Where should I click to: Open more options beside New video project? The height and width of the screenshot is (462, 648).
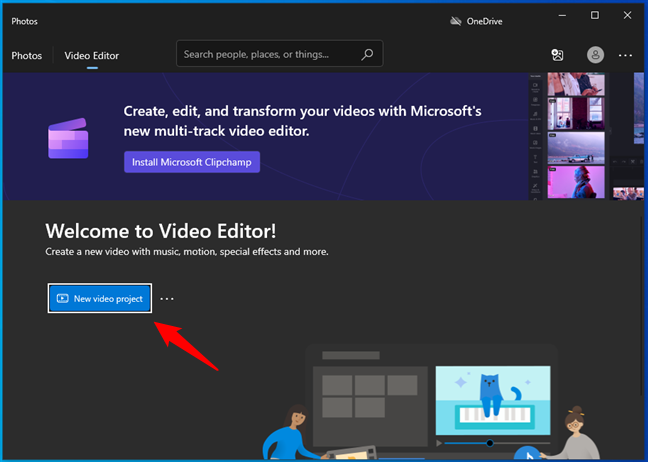[167, 298]
